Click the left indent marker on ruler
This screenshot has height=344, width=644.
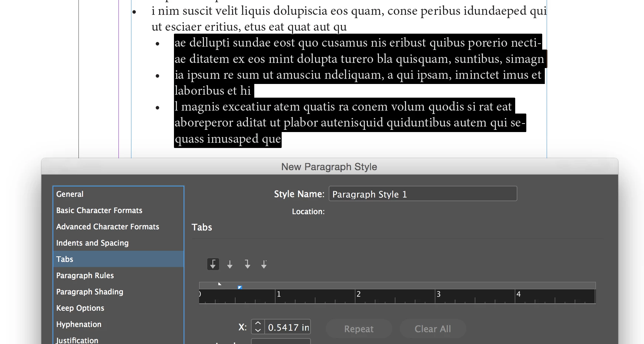pos(220,284)
